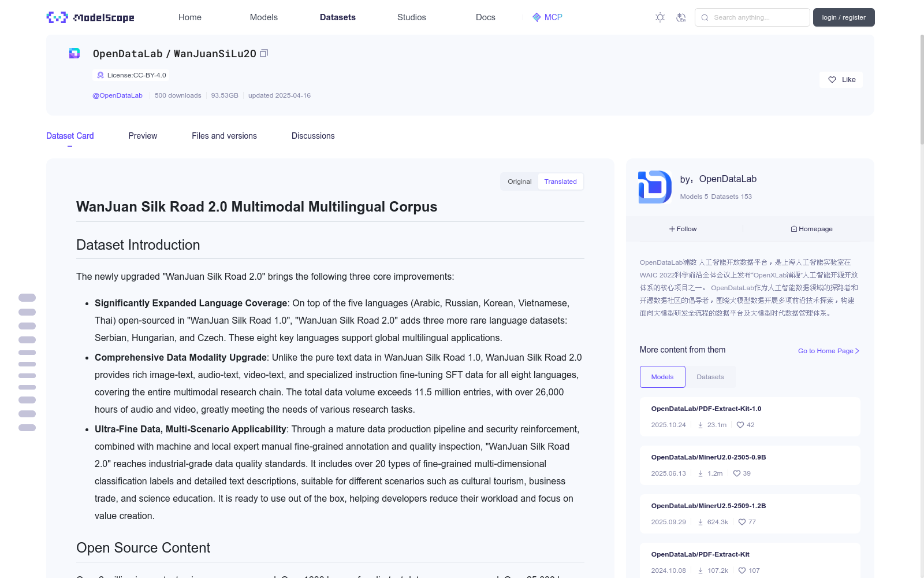Viewport: 924px width, 578px height.
Task: Click 'Models 5 Datasets 153' stats text
Action: pyautogui.click(x=716, y=197)
